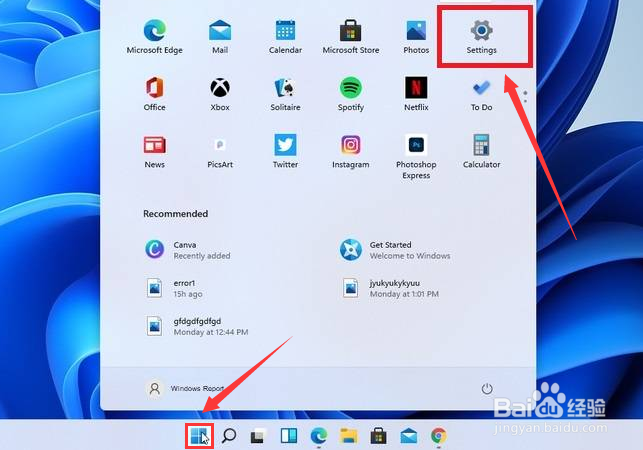The image size is (643, 450).
Task: Open the Twitter app
Action: 285,151
